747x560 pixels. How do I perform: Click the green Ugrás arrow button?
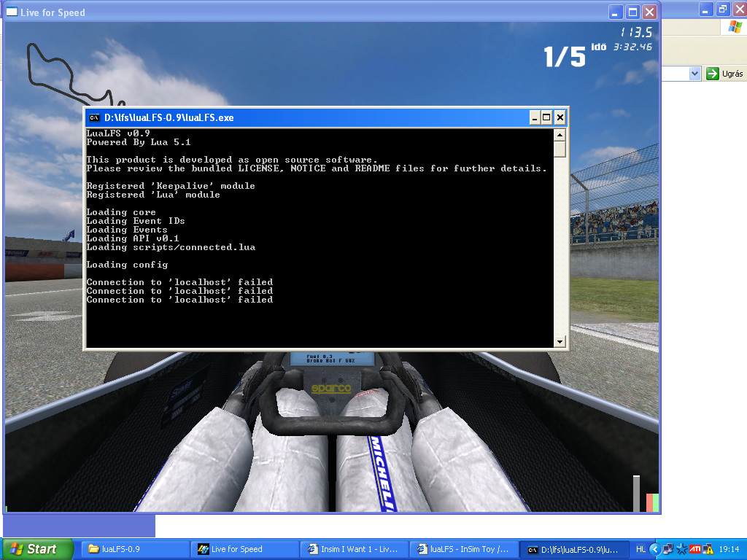coord(712,74)
